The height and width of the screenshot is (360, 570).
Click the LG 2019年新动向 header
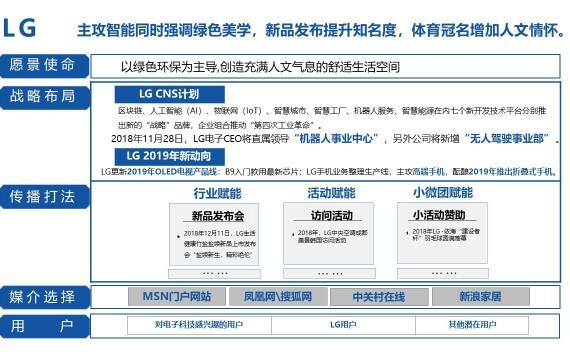[169, 156]
